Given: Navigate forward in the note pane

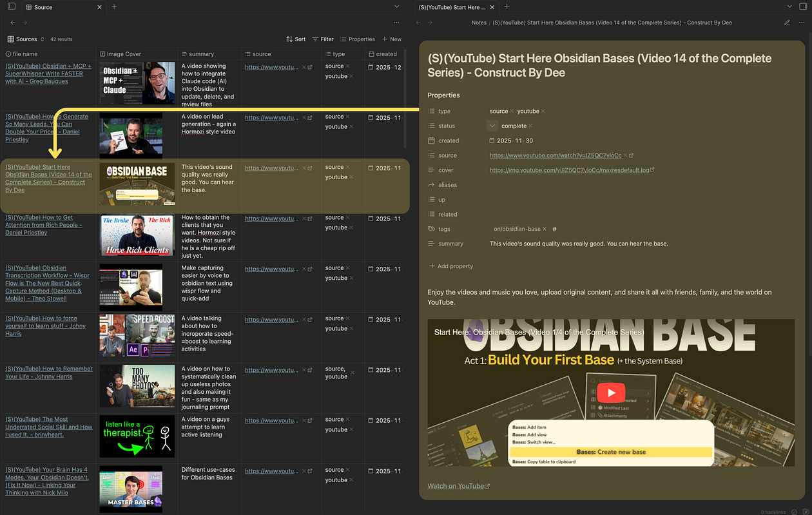Looking at the screenshot, I should point(430,23).
